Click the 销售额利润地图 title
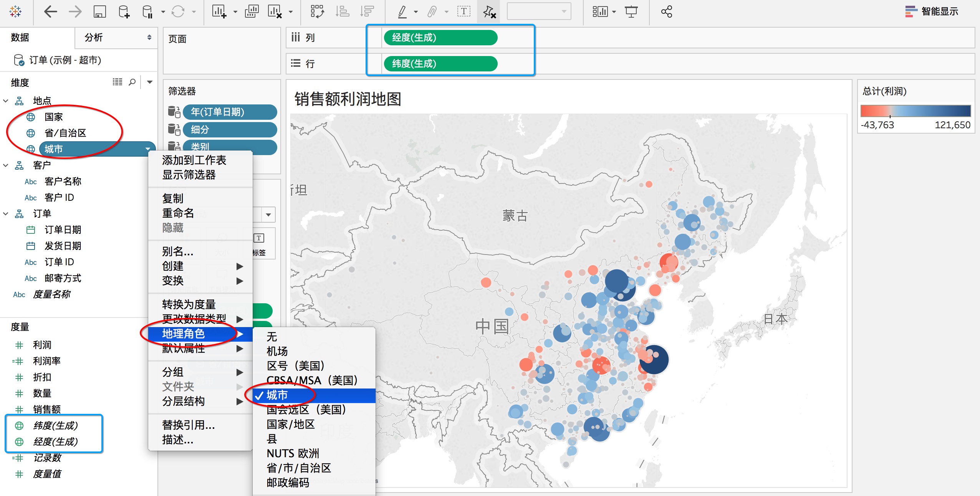 [348, 99]
